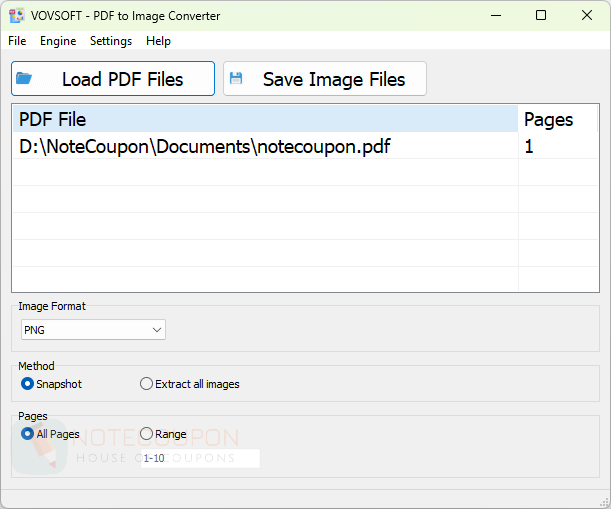Image resolution: width=611 pixels, height=509 pixels.
Task: Open the Help menu
Action: [x=158, y=41]
